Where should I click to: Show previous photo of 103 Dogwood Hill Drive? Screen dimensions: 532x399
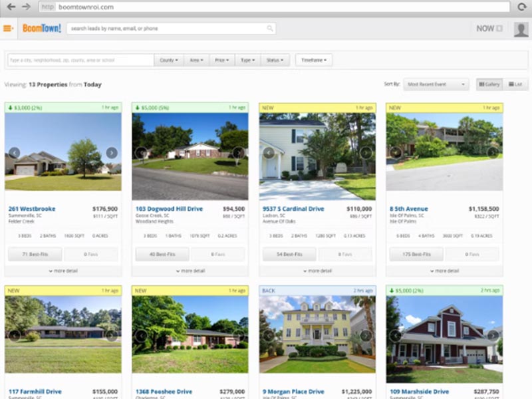141,153
